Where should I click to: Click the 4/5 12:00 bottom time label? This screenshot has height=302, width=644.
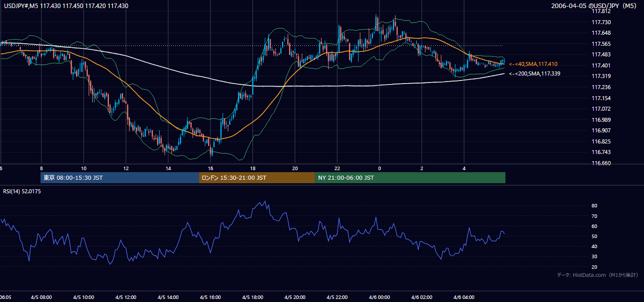[126, 297]
